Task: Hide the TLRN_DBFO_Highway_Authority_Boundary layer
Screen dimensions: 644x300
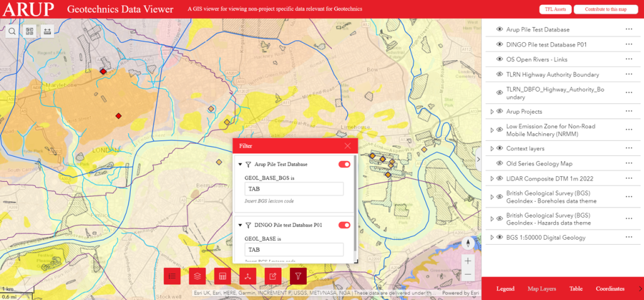Action: [499, 93]
